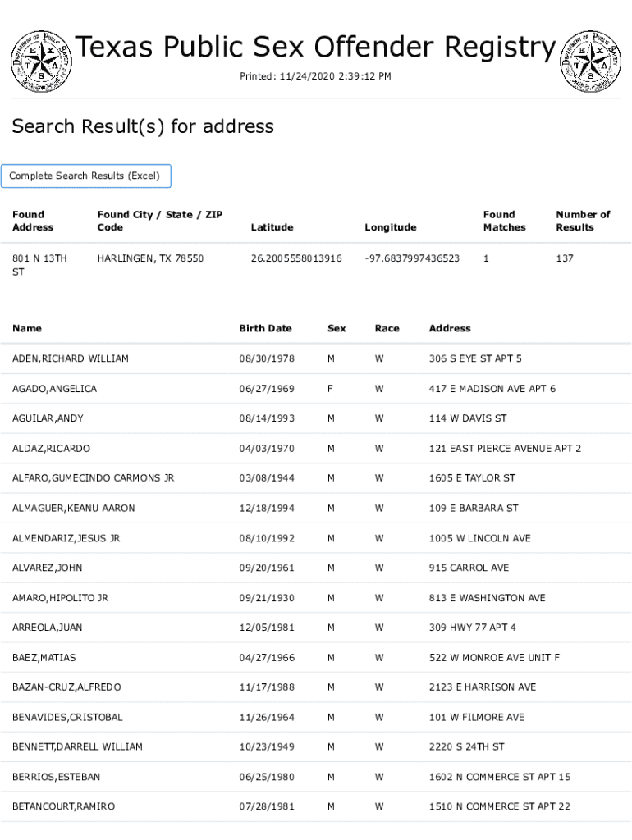Click the Sex column header

coord(337,328)
